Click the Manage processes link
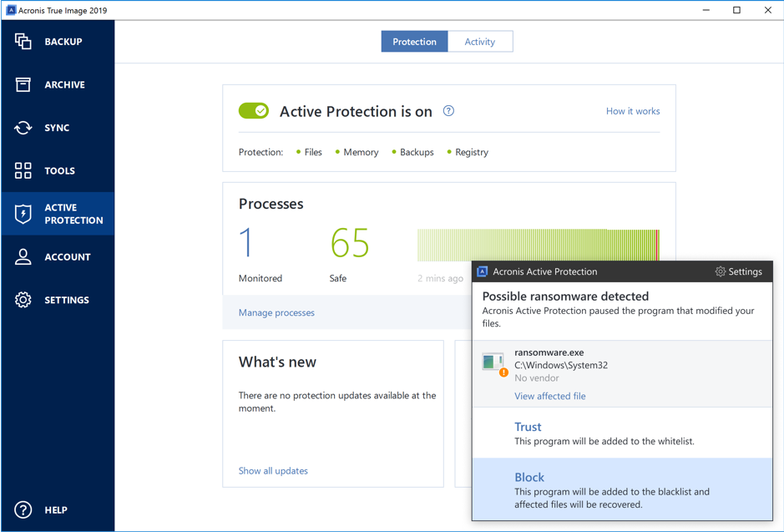 click(x=276, y=312)
